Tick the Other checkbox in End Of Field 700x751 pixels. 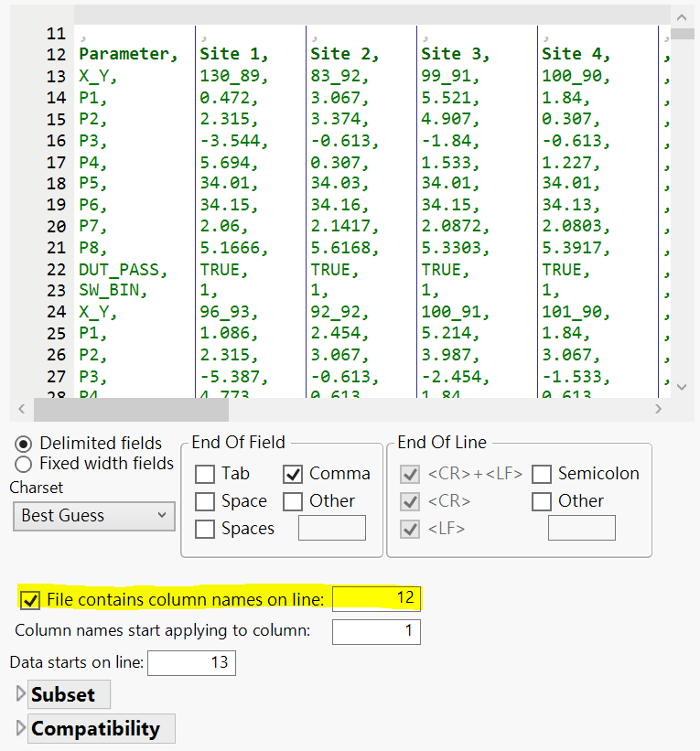(293, 501)
